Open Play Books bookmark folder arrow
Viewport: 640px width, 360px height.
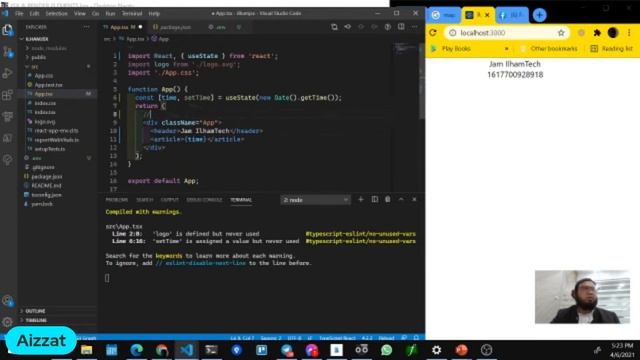tap(507, 49)
